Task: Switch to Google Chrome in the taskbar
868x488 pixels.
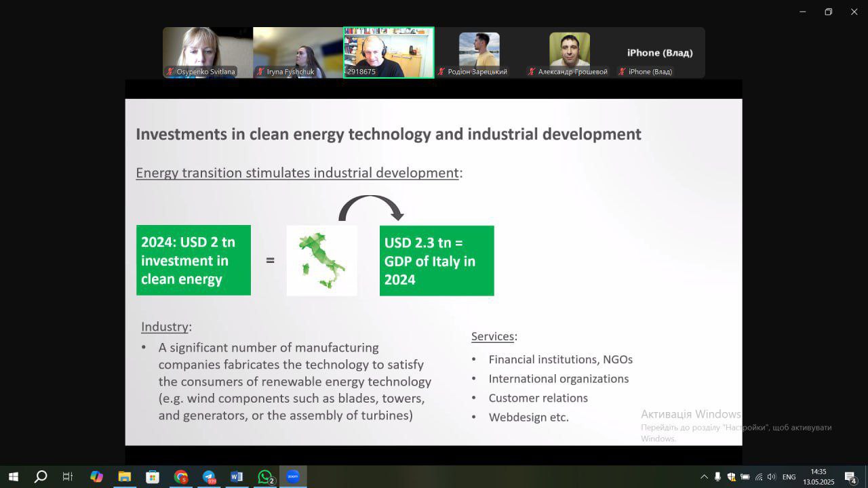Action: (180, 476)
